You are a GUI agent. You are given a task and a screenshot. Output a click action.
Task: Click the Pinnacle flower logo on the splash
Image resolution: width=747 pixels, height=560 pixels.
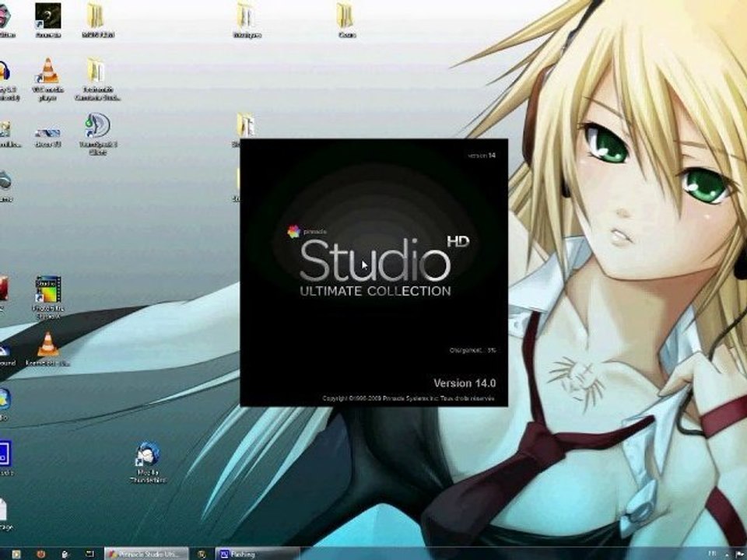pyautogui.click(x=294, y=232)
